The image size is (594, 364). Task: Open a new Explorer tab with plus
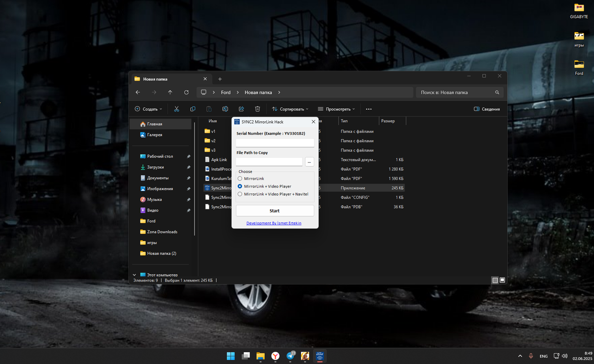point(220,79)
